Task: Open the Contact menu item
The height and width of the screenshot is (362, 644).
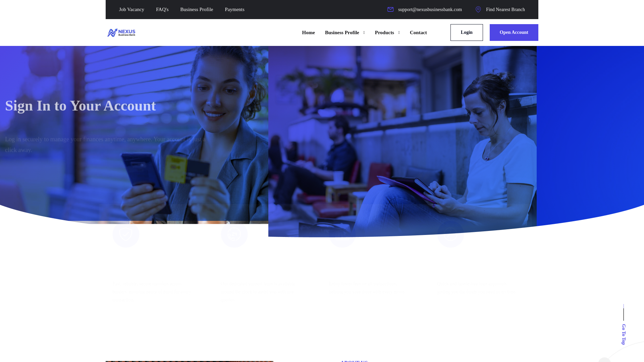Action: (418, 33)
